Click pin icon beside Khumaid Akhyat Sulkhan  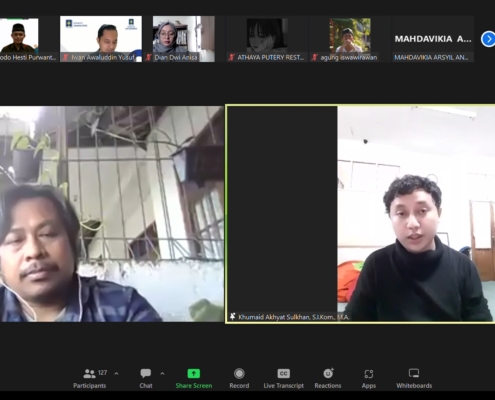pyautogui.click(x=232, y=316)
